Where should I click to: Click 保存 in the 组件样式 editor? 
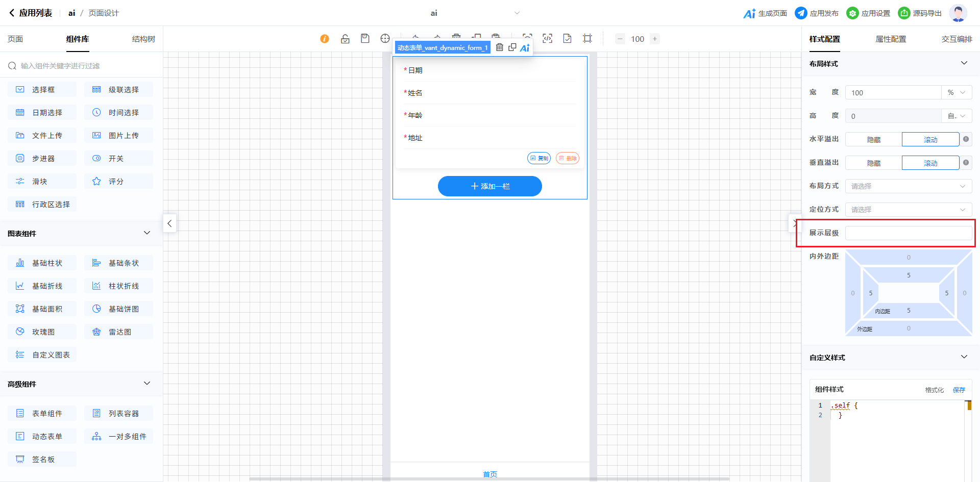(959, 390)
